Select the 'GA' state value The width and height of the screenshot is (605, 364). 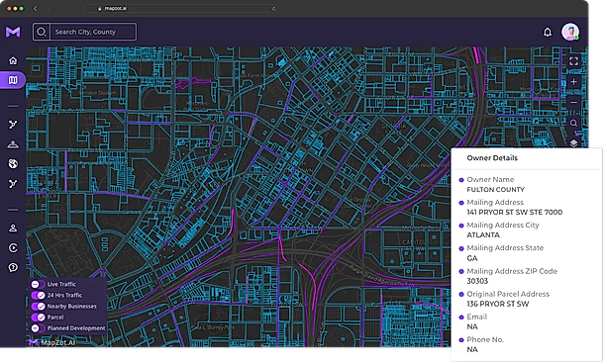point(472,258)
